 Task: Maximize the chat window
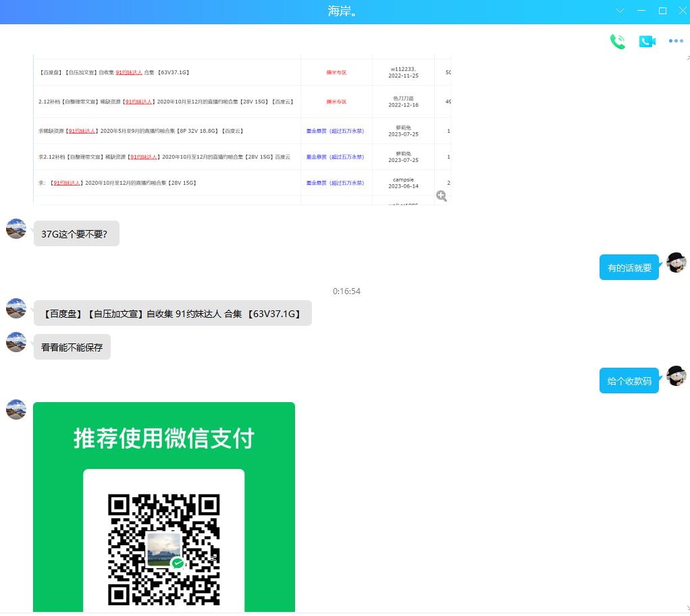pyautogui.click(x=662, y=11)
